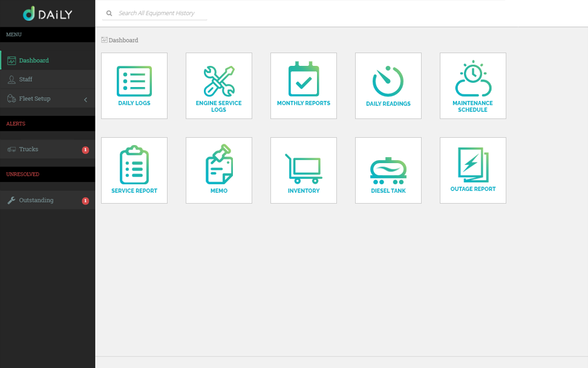Click the red badge next to Trucks
Image resolution: width=588 pixels, height=368 pixels.
(x=85, y=150)
